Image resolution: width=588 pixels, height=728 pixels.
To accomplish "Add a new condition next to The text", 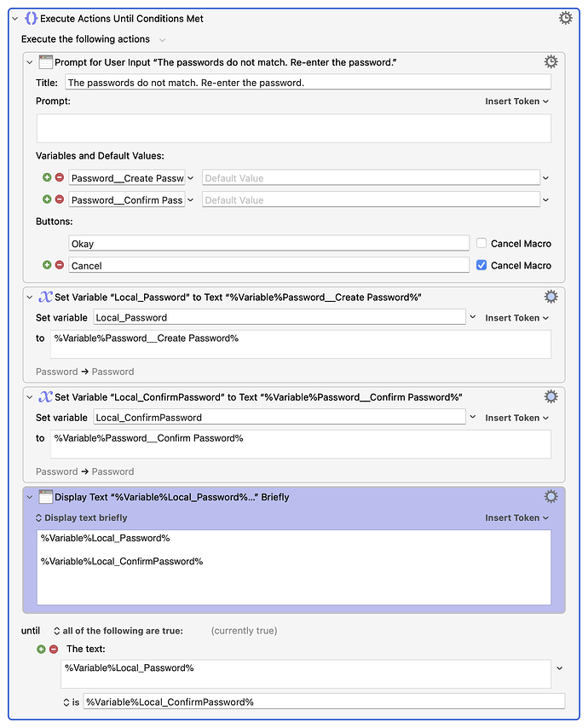I will [41, 649].
